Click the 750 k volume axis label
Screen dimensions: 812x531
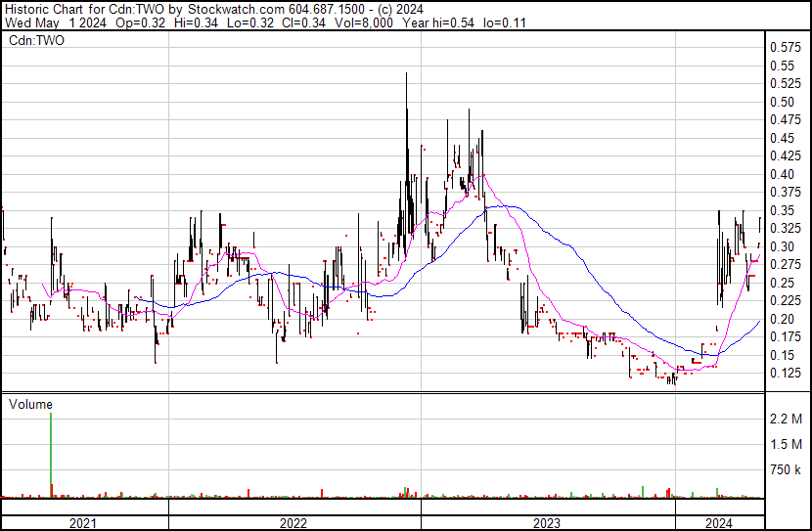[x=786, y=470]
